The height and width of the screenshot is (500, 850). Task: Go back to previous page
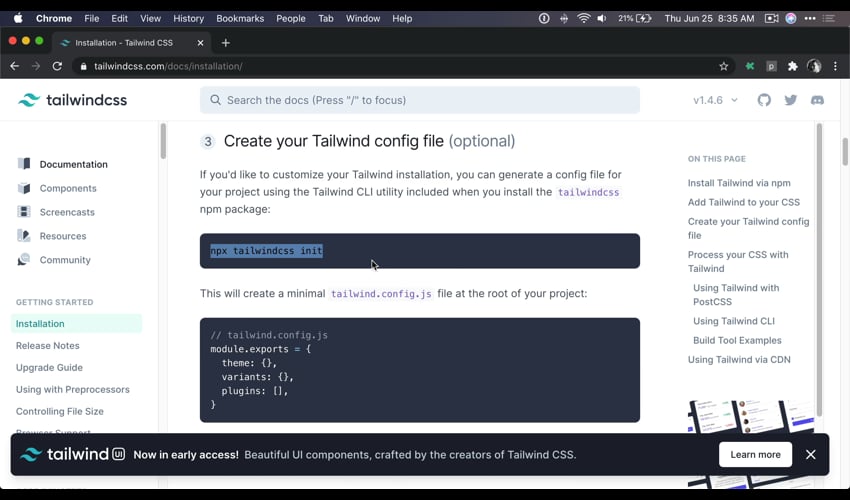click(x=15, y=66)
